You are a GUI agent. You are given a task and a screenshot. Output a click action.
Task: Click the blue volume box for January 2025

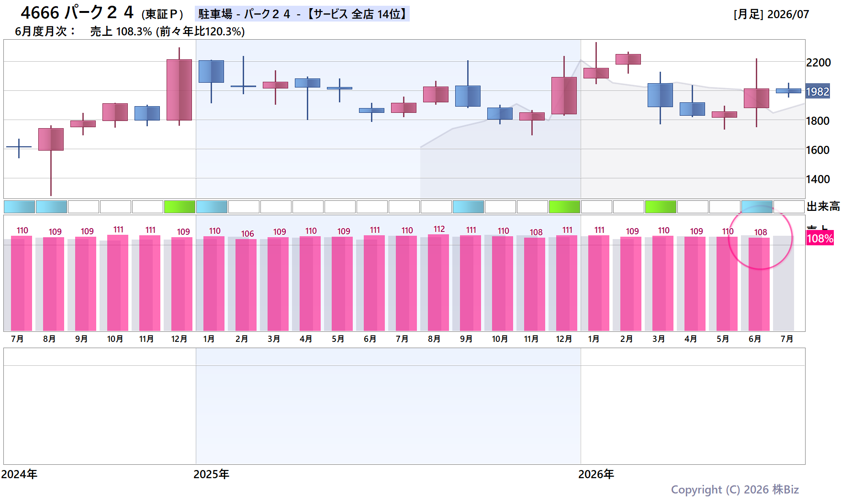pyautogui.click(x=212, y=207)
